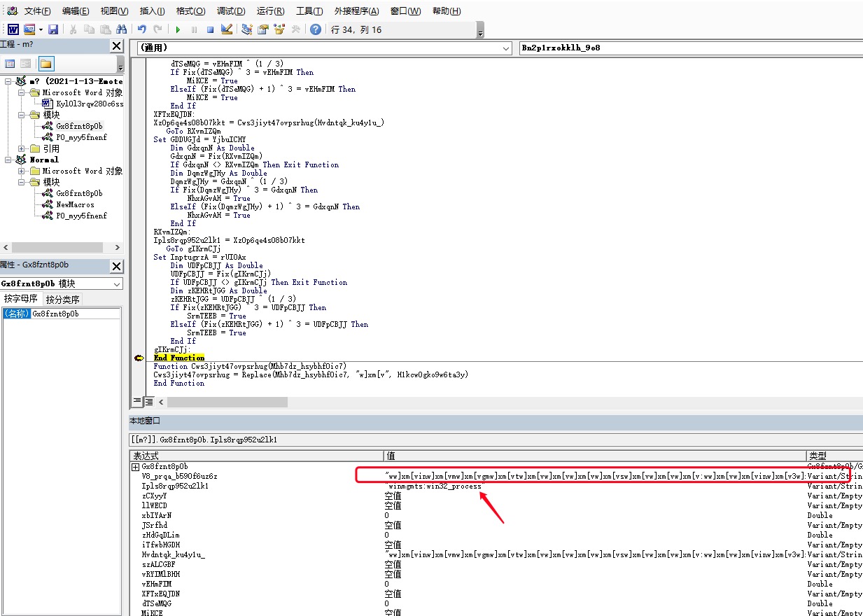Switch to Full Module View button
The height and width of the screenshot is (616, 863).
coord(149,402)
